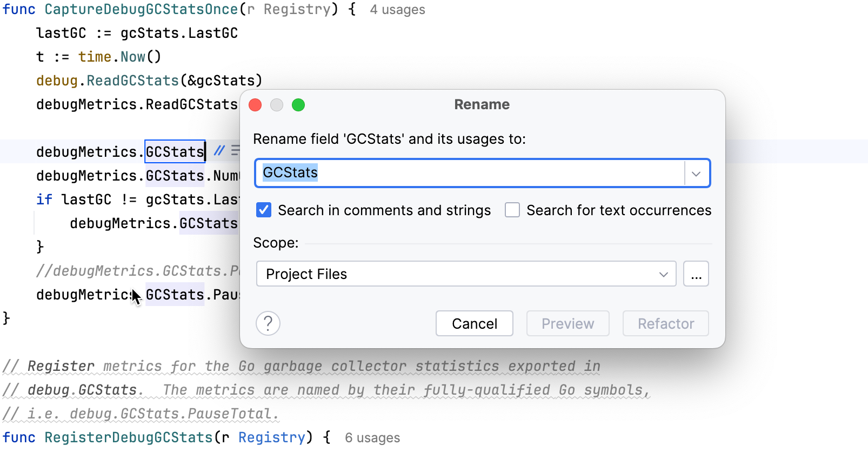
Task: Click the Preview button
Action: click(x=567, y=324)
